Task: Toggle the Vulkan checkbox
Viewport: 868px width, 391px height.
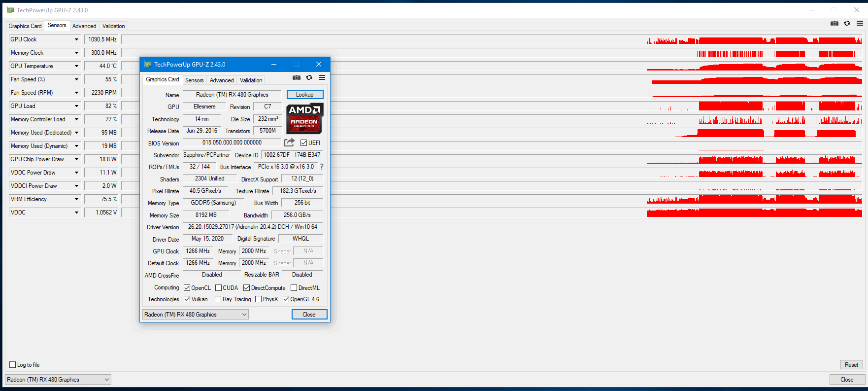Action: click(x=187, y=299)
